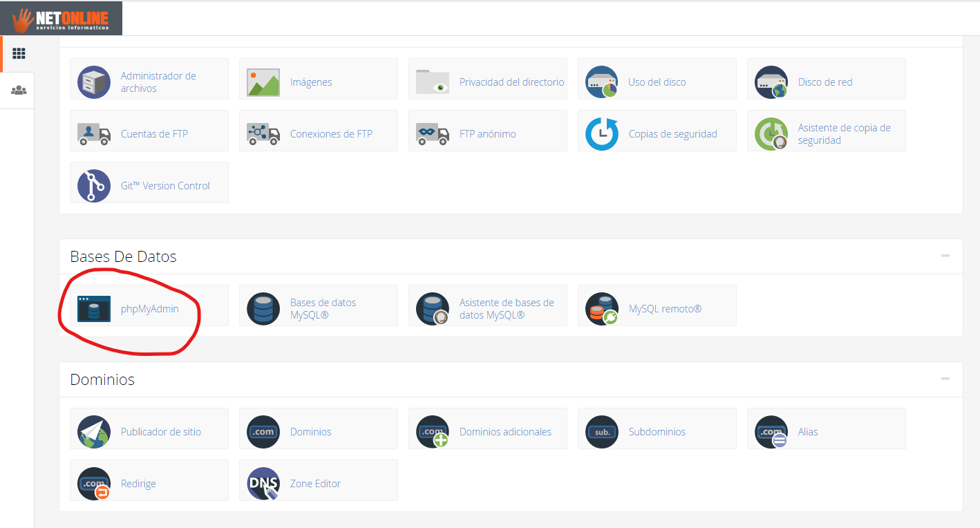Screen dimensions: 980x528
Task: Click the Asistente de copia de seguridad icon
Action: 771,134
